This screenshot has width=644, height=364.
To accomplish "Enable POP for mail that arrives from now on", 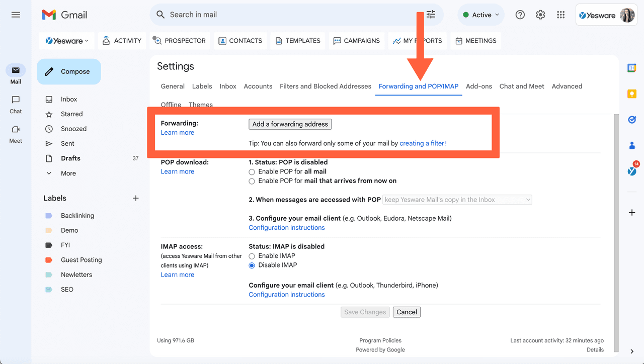I will 252,181.
